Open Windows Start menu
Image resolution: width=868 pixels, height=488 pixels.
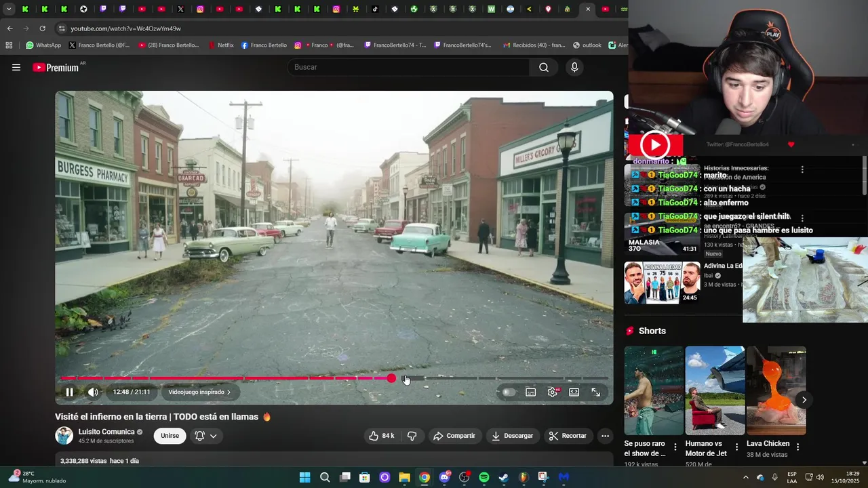coord(304,477)
